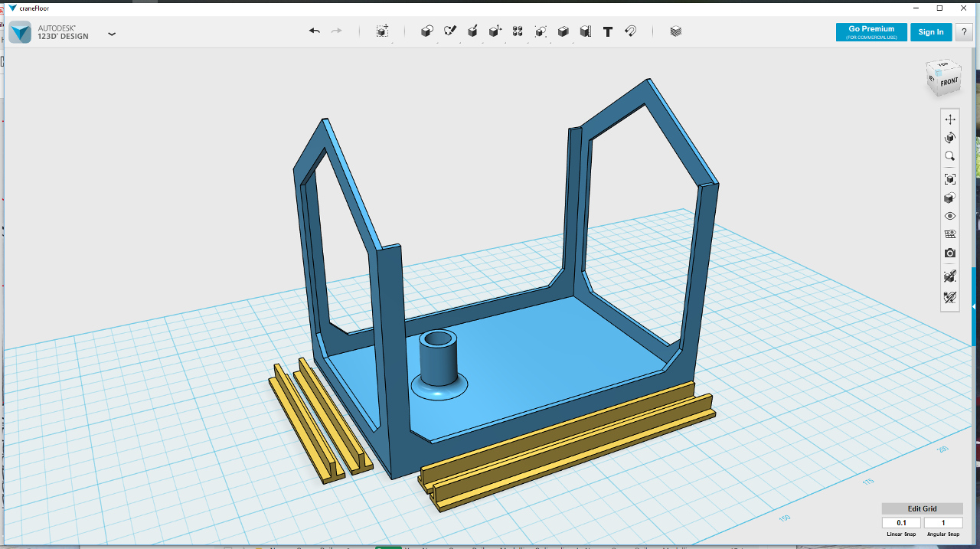Open Help via the question mark
This screenshot has height=549, width=980.
click(964, 32)
